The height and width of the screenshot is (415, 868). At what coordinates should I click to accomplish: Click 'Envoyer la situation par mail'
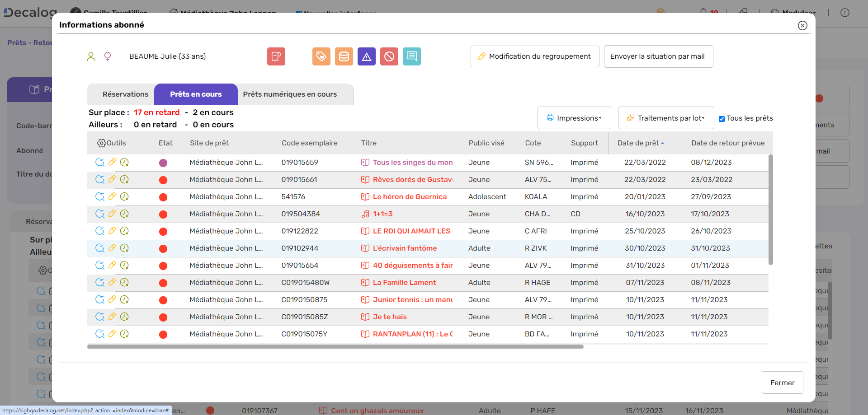658,56
